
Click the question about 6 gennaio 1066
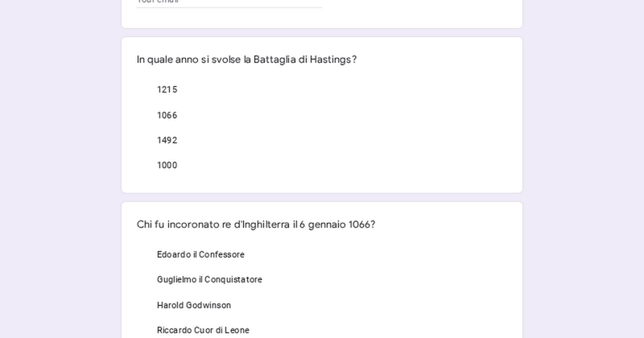pos(255,225)
